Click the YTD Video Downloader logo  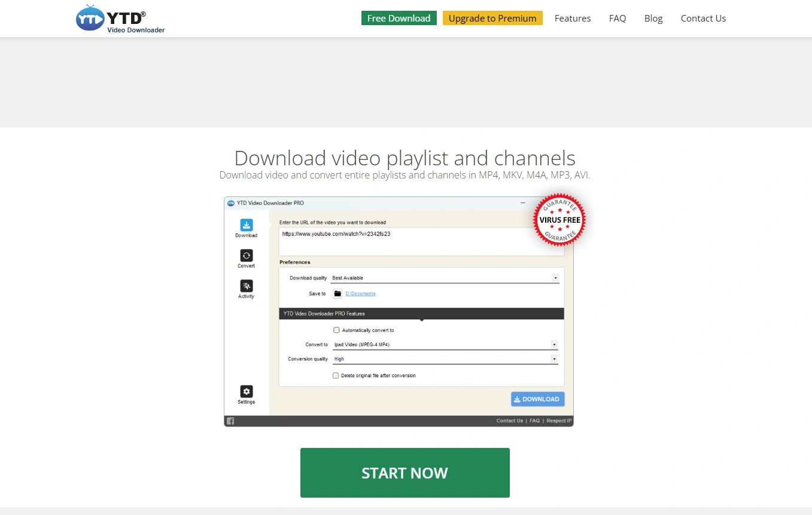[120, 19]
